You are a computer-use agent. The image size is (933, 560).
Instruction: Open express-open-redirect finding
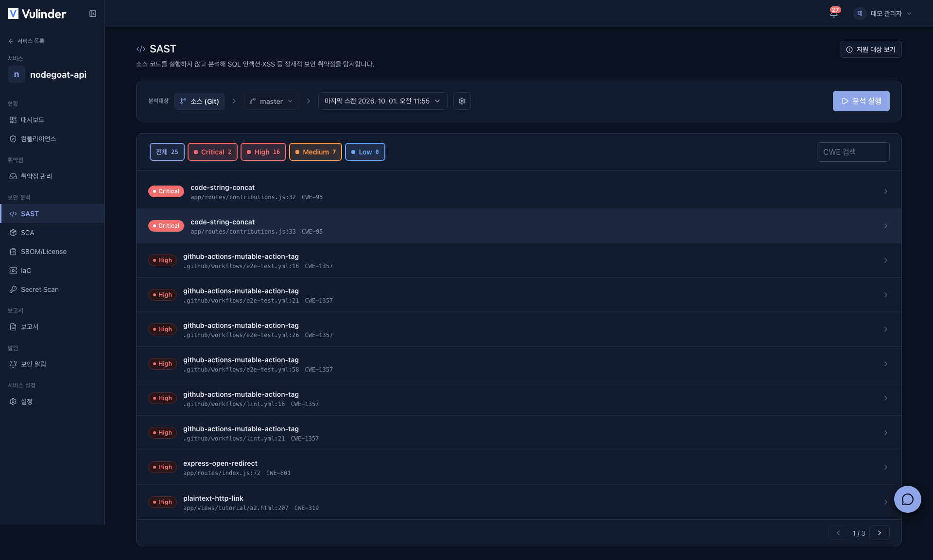click(x=518, y=467)
